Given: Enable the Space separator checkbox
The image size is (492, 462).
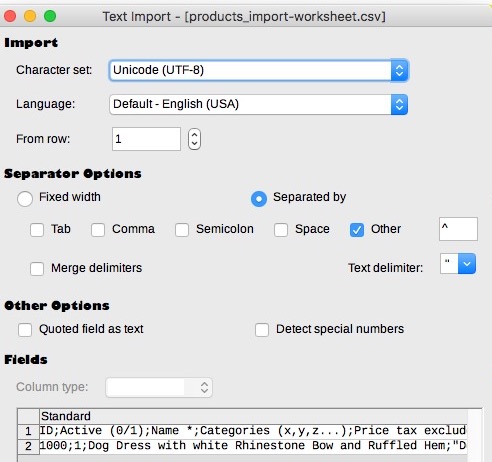Looking at the screenshot, I should point(281,230).
